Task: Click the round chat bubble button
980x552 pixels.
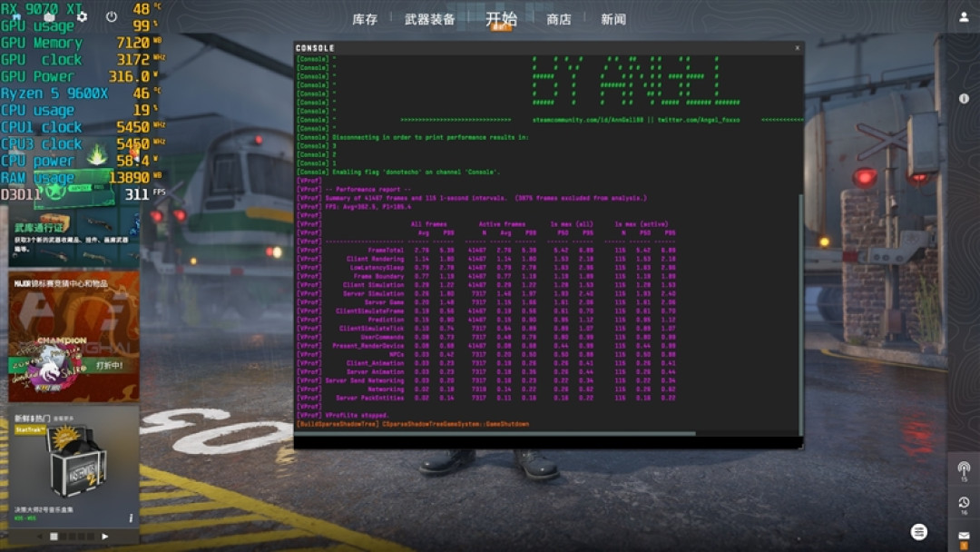Action: [918, 532]
